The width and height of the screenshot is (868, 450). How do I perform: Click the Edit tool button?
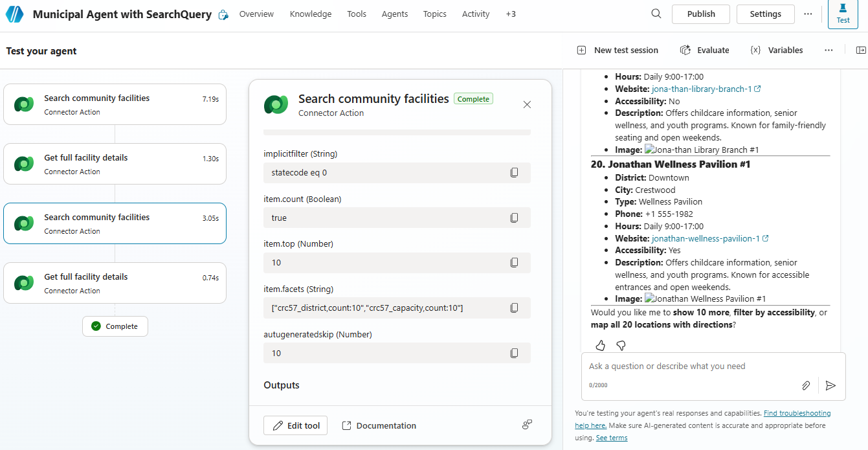pyautogui.click(x=296, y=425)
